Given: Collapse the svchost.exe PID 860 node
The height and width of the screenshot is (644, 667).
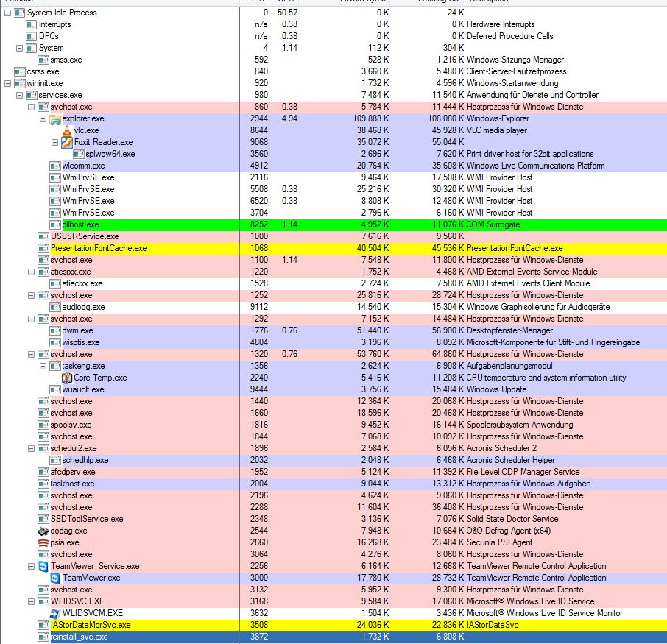Looking at the screenshot, I should (x=31, y=107).
